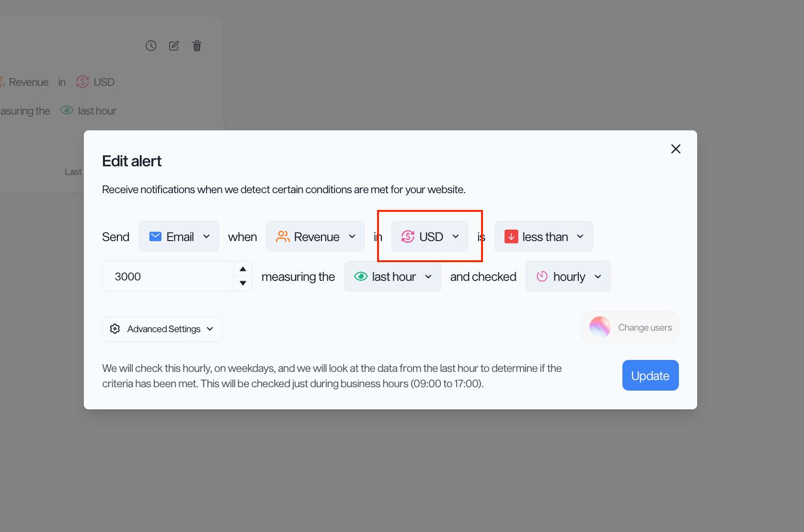Click the 3000 threshold input field

[168, 276]
